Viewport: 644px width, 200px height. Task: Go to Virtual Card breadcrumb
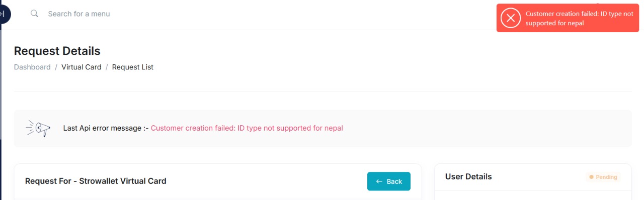82,67
